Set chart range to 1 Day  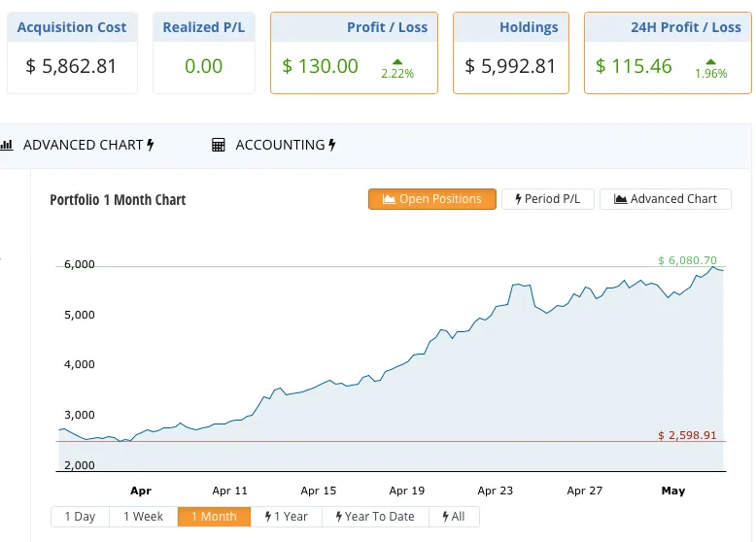coord(80,517)
